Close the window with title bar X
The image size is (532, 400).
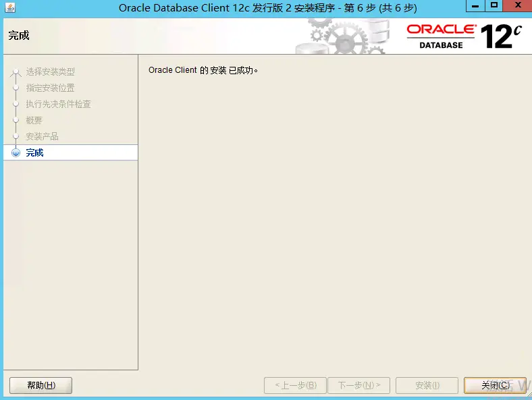click(517, 6)
